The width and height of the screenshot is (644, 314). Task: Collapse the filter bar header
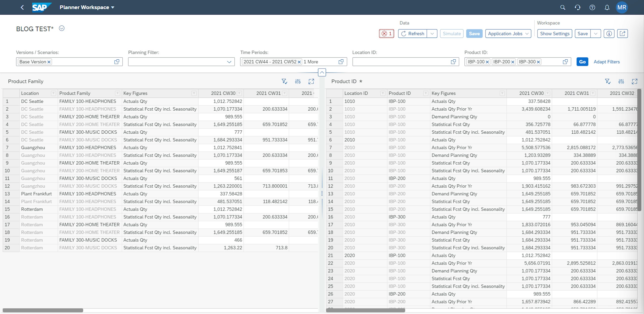coord(322,73)
